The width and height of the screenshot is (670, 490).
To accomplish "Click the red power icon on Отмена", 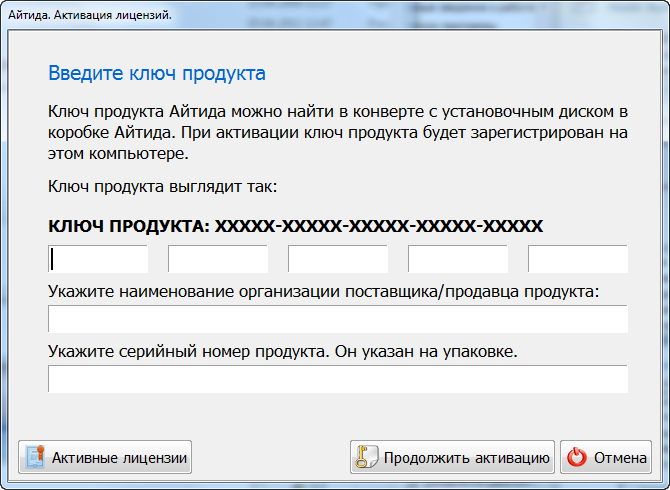I will tap(577, 458).
